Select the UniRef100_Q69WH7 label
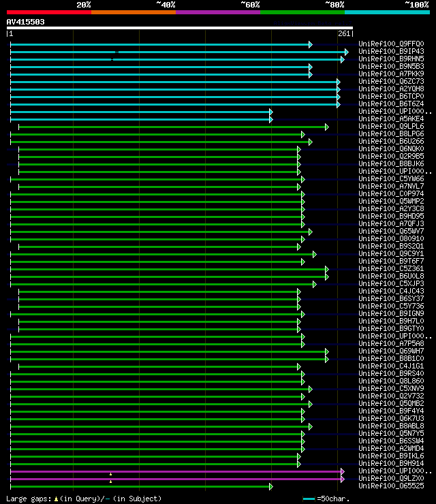Viewport: 436px width, 504px height. tap(391, 351)
